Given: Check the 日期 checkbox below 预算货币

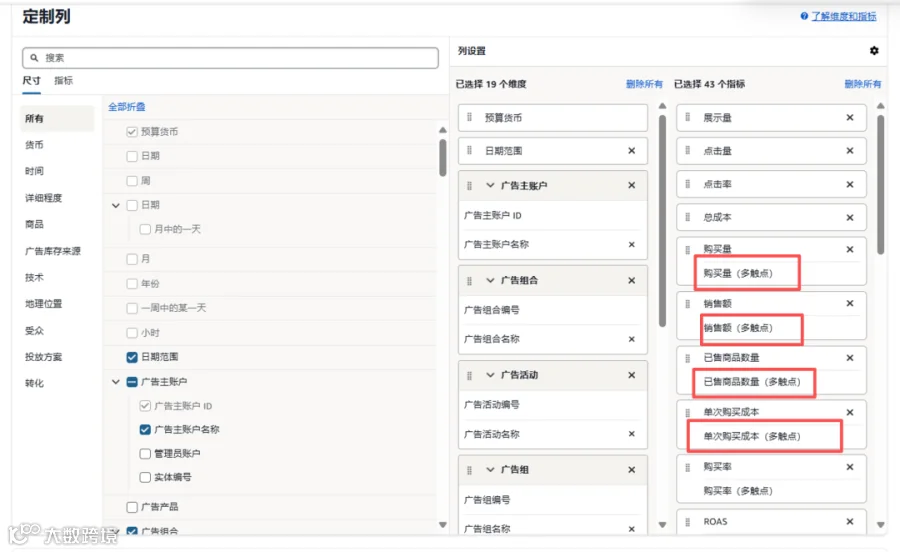Looking at the screenshot, I should tap(132, 156).
